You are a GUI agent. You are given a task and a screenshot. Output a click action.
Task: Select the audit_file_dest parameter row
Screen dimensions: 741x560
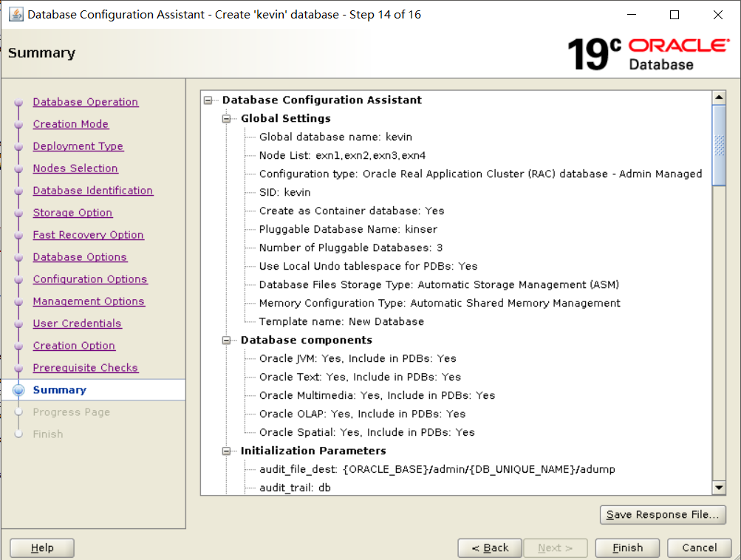(437, 469)
